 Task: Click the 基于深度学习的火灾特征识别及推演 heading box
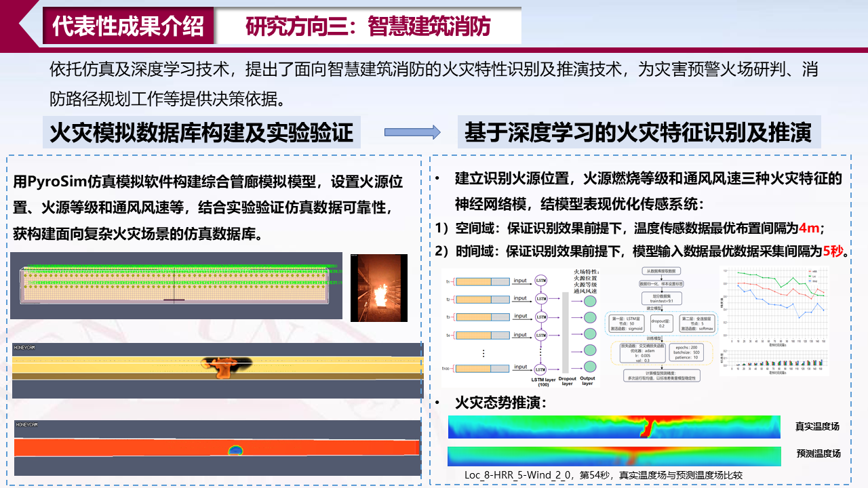point(638,132)
